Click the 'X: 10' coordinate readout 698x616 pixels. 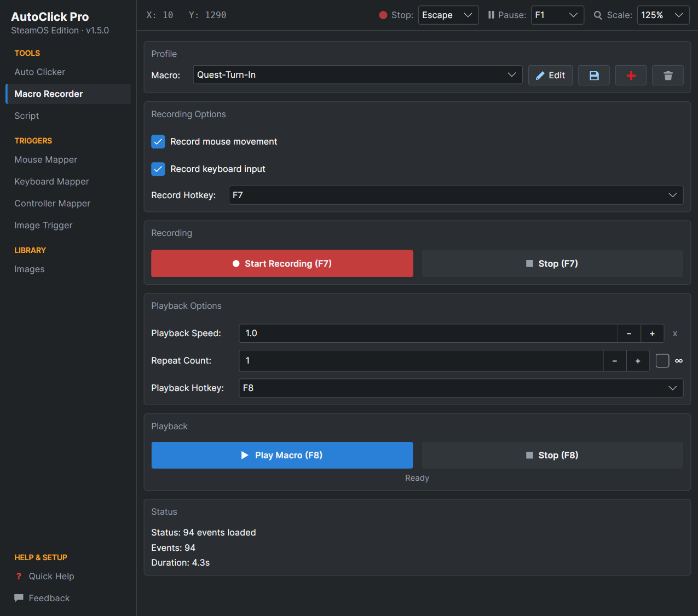pyautogui.click(x=160, y=15)
